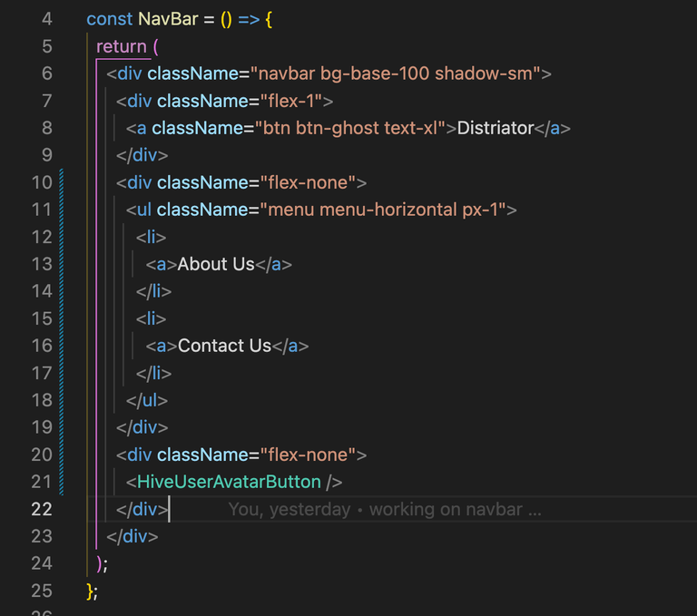Click the "navbar bg-base-100 shadow-sm" class string
The image size is (697, 616).
coord(396,73)
